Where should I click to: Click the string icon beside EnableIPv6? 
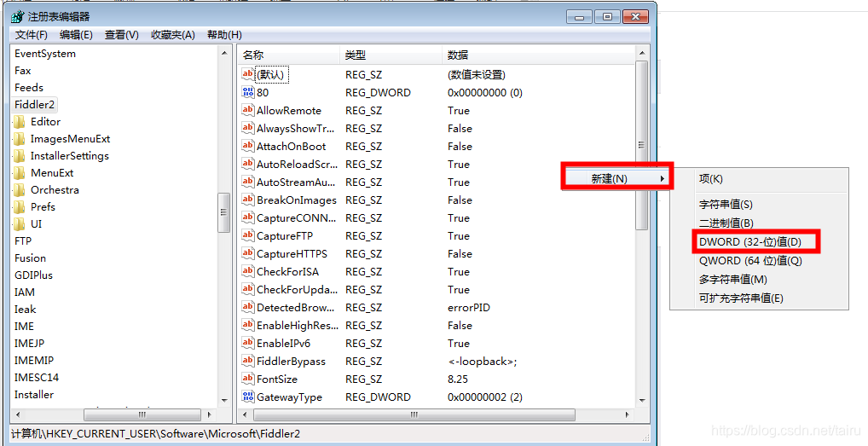tap(247, 343)
